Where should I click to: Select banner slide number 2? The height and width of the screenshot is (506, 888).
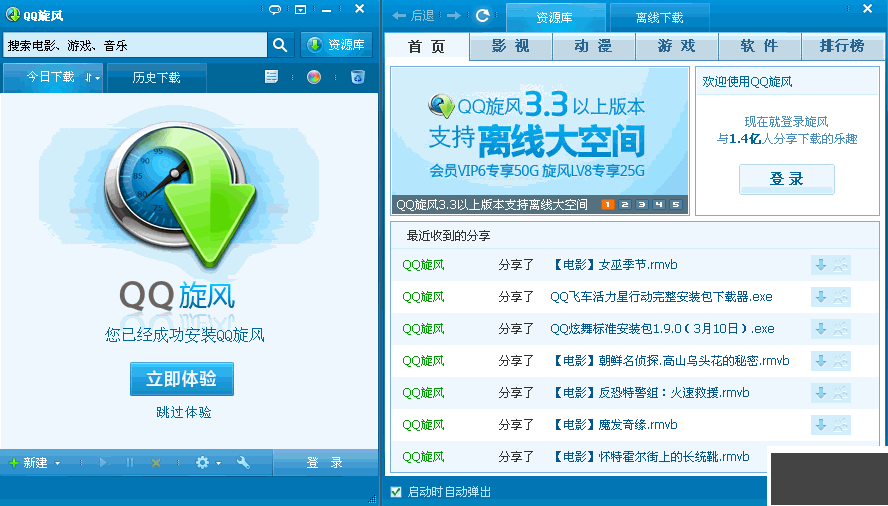pos(625,205)
